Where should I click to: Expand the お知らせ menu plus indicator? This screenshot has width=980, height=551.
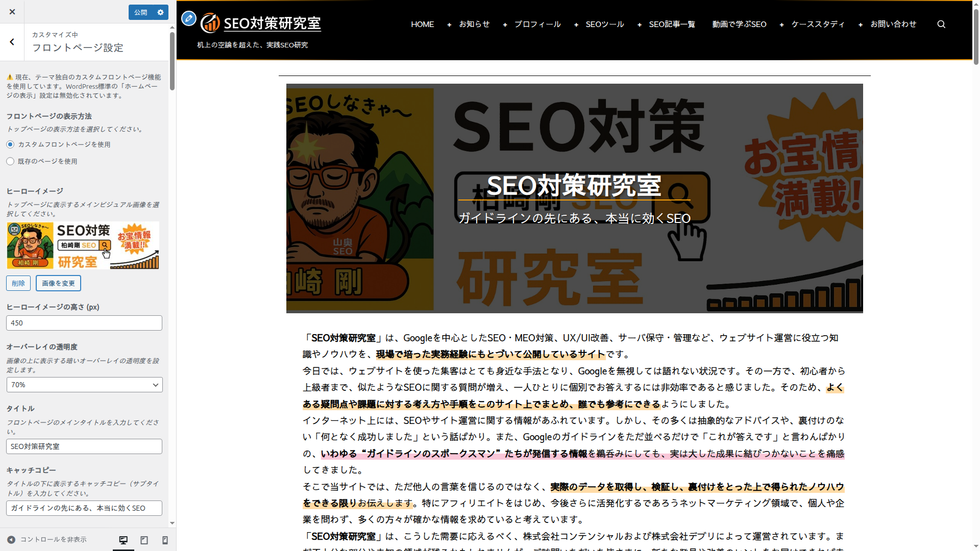coord(449,24)
